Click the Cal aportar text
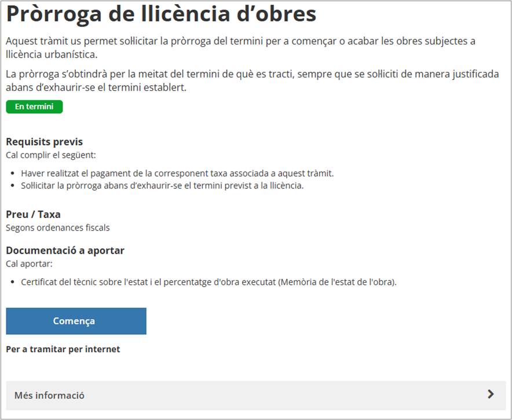 click(29, 264)
